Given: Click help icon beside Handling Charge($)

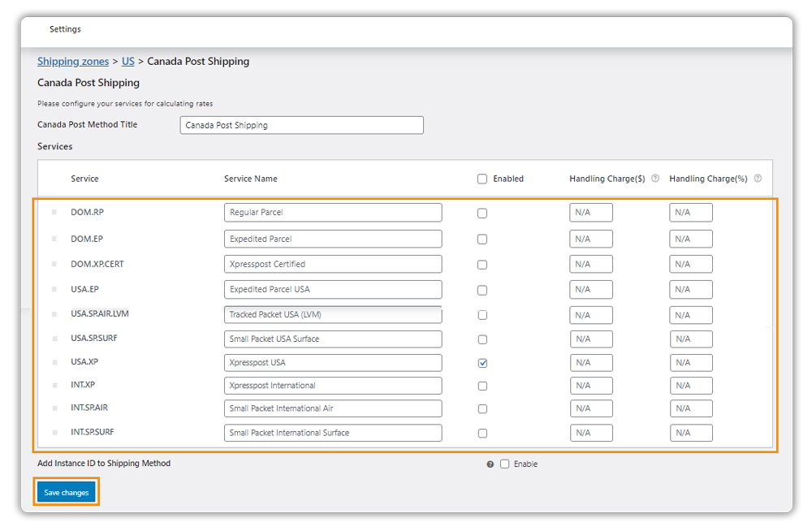Looking at the screenshot, I should click(655, 178).
